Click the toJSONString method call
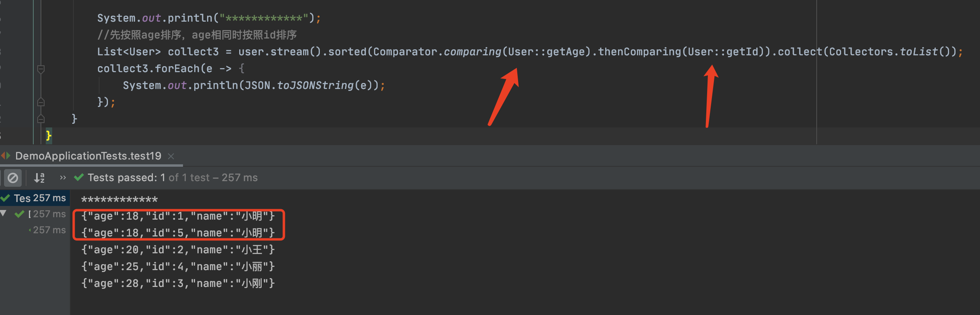Image resolution: width=980 pixels, height=315 pixels. 315,85
